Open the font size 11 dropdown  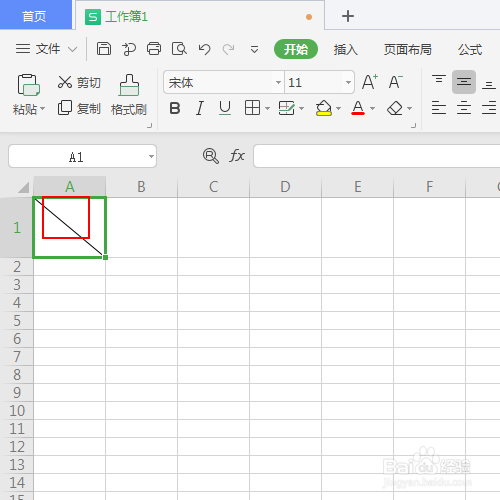pyautogui.click(x=348, y=82)
